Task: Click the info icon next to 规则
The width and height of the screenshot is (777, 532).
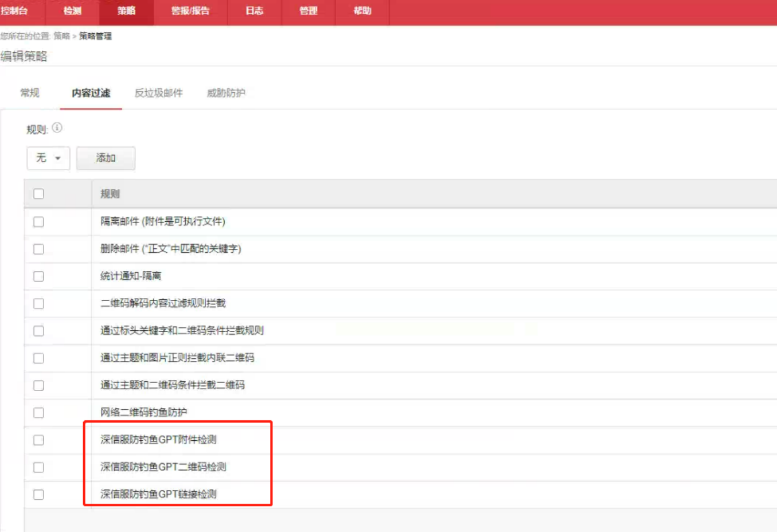Action: pyautogui.click(x=57, y=128)
